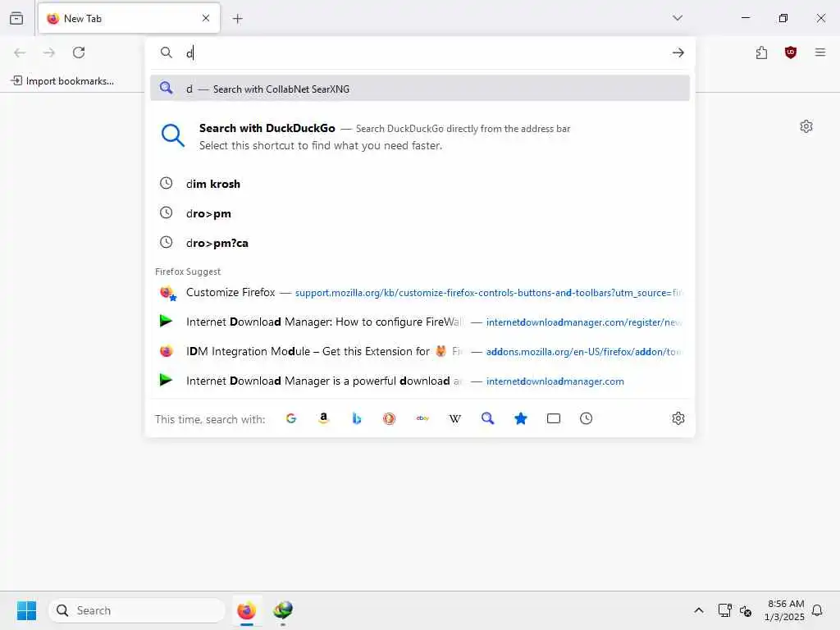Open the muted volume tray icon
This screenshot has width=840, height=630.
pyautogui.click(x=745, y=610)
